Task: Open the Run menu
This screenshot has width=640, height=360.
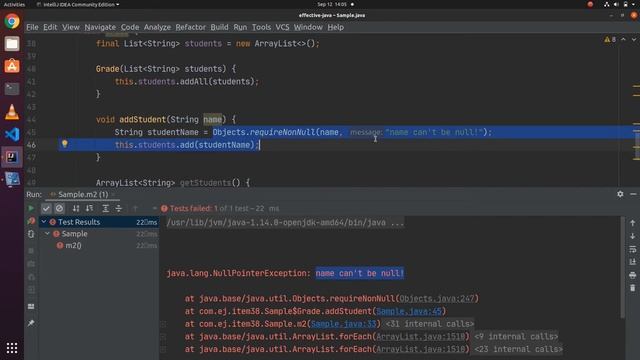Action: [x=240, y=27]
